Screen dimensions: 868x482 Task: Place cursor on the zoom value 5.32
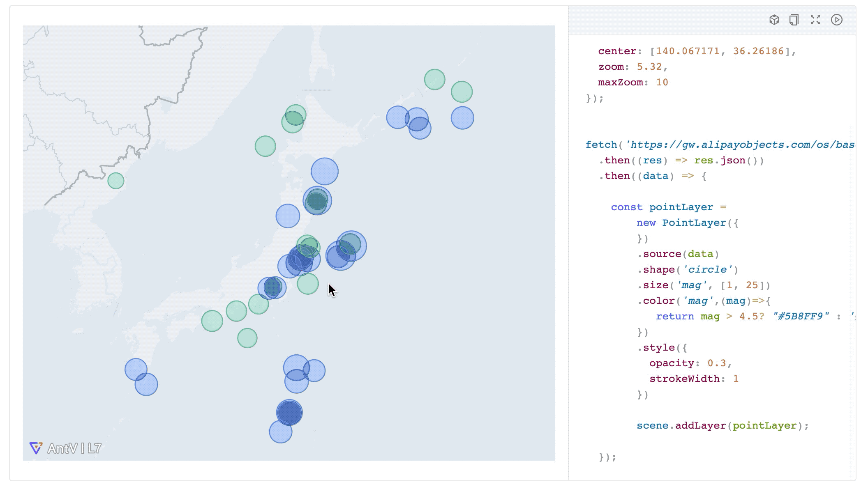(x=649, y=67)
